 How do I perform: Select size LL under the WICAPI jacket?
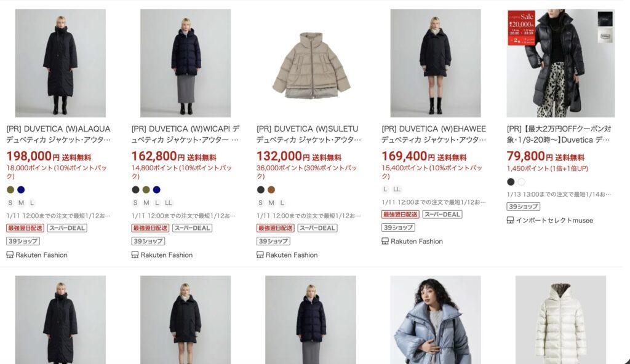169,203
